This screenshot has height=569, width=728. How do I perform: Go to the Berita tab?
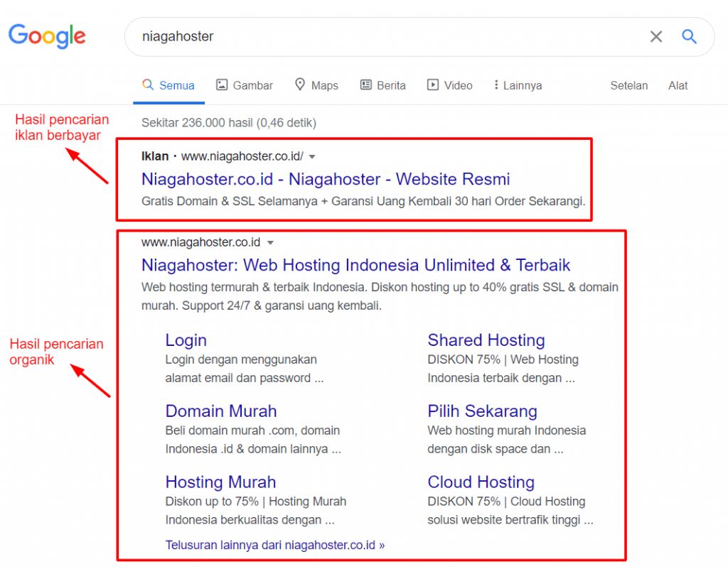383,85
